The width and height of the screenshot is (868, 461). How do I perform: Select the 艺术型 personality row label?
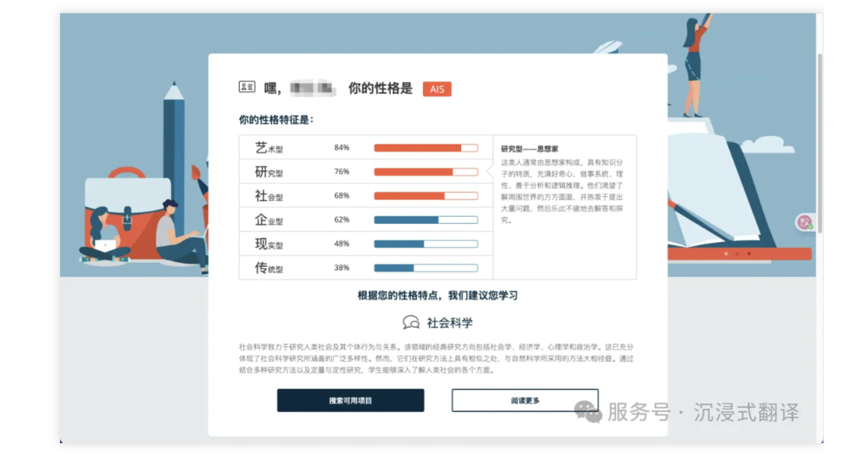269,148
